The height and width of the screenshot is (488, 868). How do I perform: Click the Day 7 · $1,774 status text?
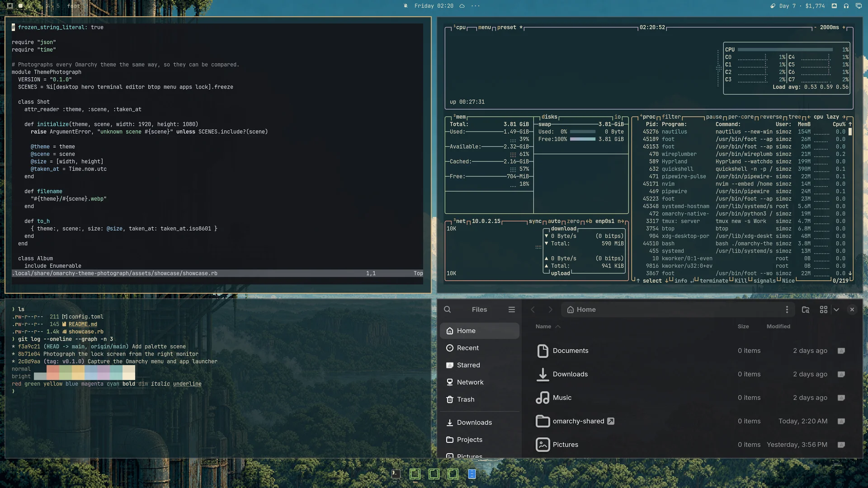[802, 6]
